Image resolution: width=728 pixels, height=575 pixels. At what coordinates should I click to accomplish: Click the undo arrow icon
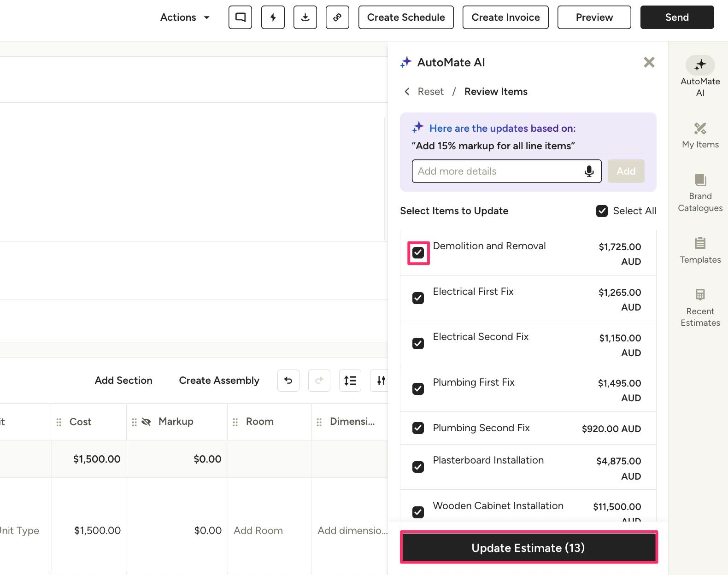coord(288,381)
